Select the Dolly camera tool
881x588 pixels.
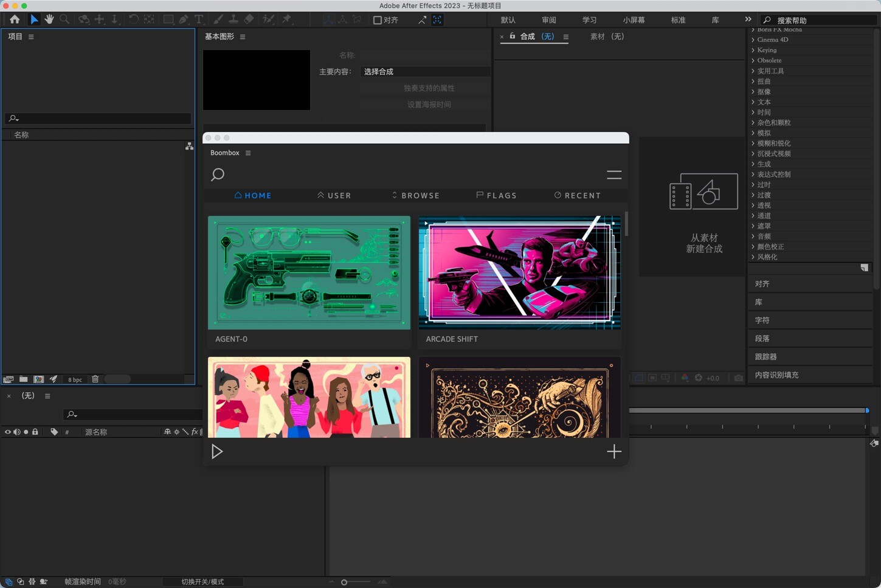click(x=114, y=19)
